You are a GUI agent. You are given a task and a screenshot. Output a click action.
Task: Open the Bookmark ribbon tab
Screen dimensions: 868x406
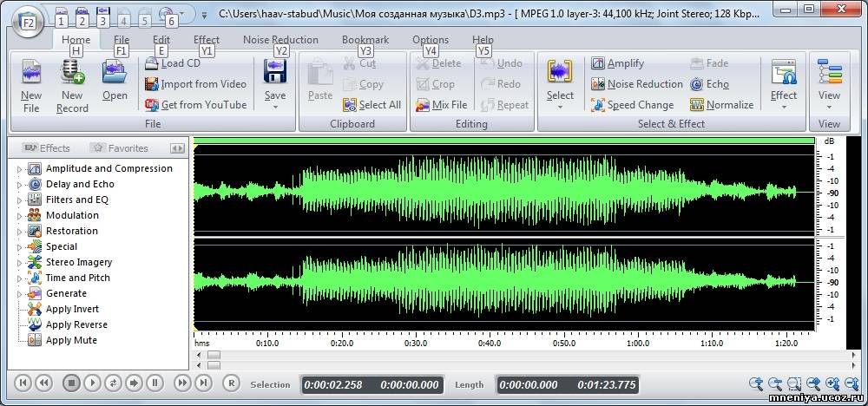tap(365, 40)
